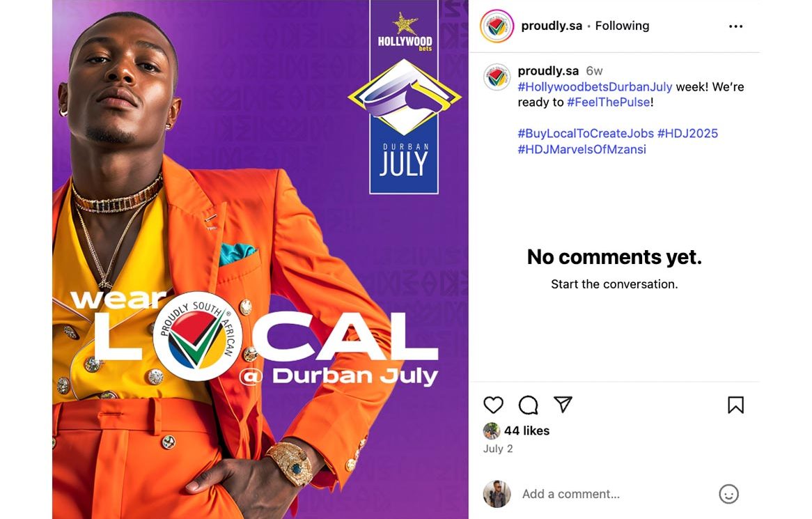
Task: Open #HollywoodbetsDurbanJuly hashtag link
Action: point(595,86)
